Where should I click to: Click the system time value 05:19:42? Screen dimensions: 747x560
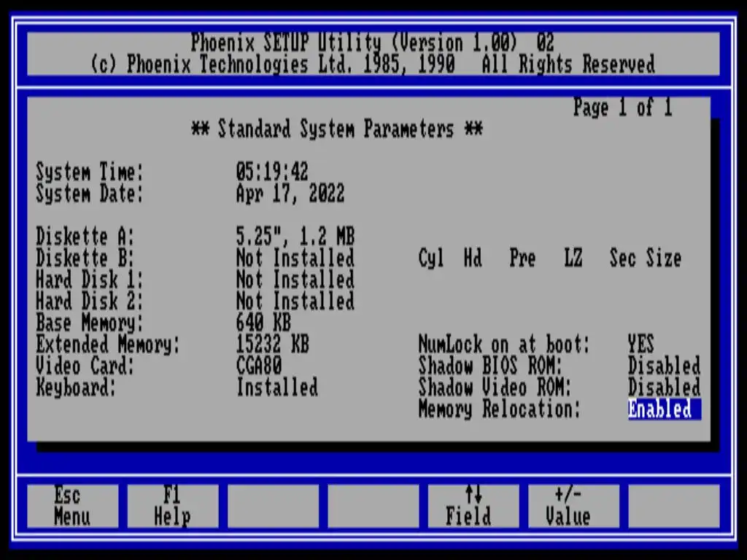pyautogui.click(x=272, y=171)
